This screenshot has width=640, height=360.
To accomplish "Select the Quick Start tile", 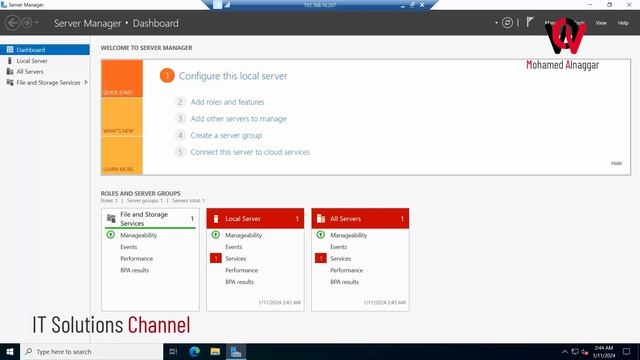I will click(122, 79).
